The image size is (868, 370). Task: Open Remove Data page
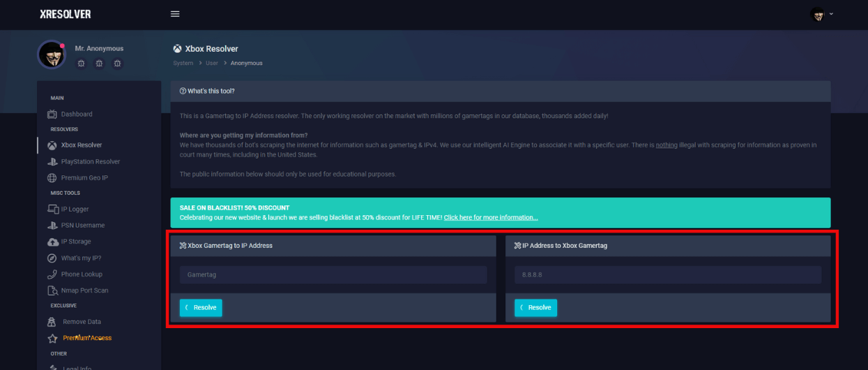point(82,322)
